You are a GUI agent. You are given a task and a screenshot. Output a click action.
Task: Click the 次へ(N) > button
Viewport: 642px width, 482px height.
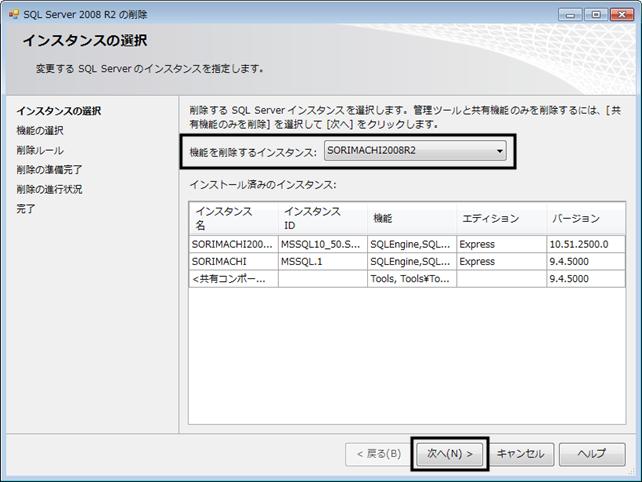pos(450,454)
